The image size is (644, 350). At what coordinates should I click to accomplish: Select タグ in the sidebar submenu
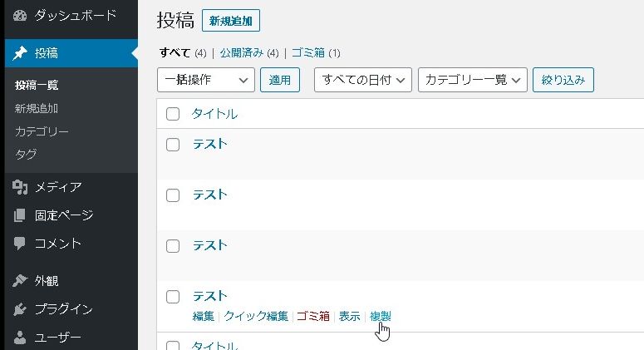click(26, 155)
